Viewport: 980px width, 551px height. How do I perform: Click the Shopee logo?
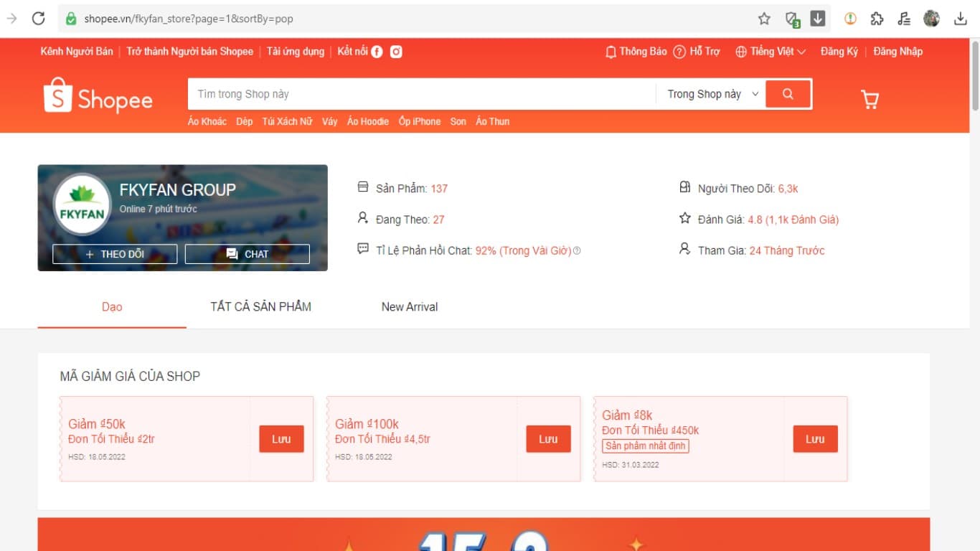coord(98,96)
